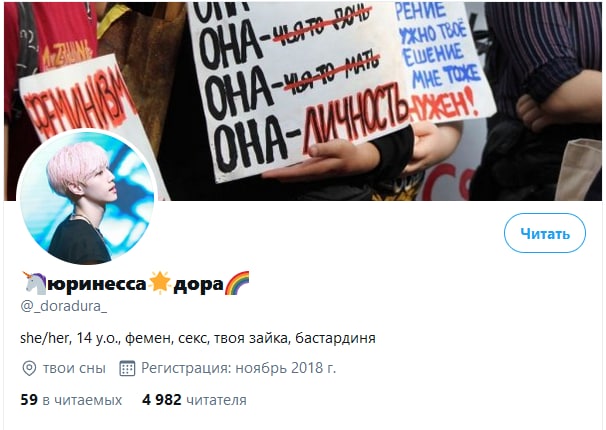Screen dimensions: 606x430
Task: Click the display name юринесса дора
Action: 135,284
